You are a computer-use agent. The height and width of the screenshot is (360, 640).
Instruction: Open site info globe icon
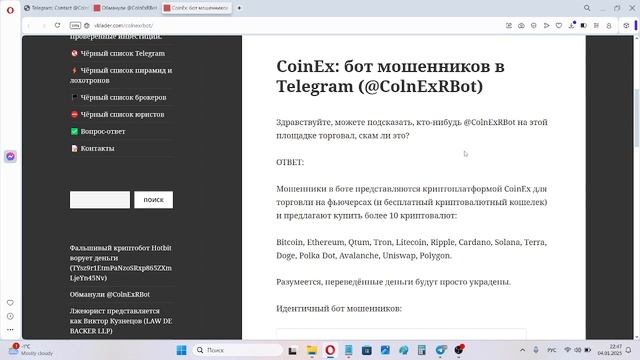(87, 25)
